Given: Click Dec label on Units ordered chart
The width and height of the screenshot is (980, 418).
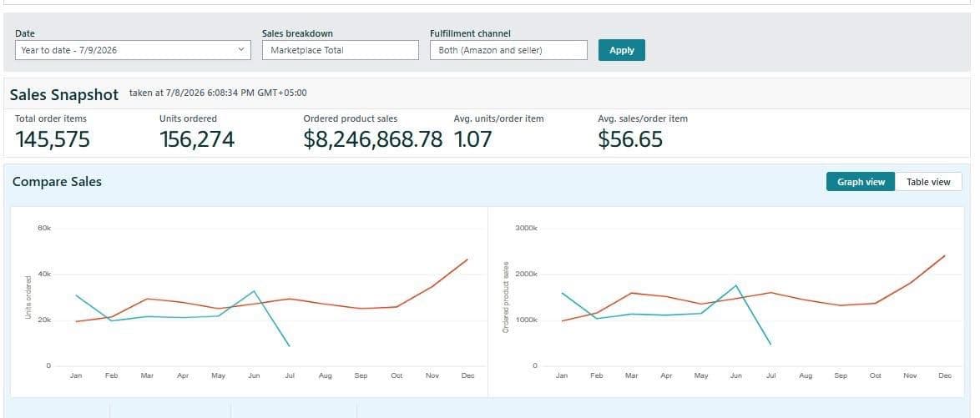Looking at the screenshot, I should click(x=467, y=375).
